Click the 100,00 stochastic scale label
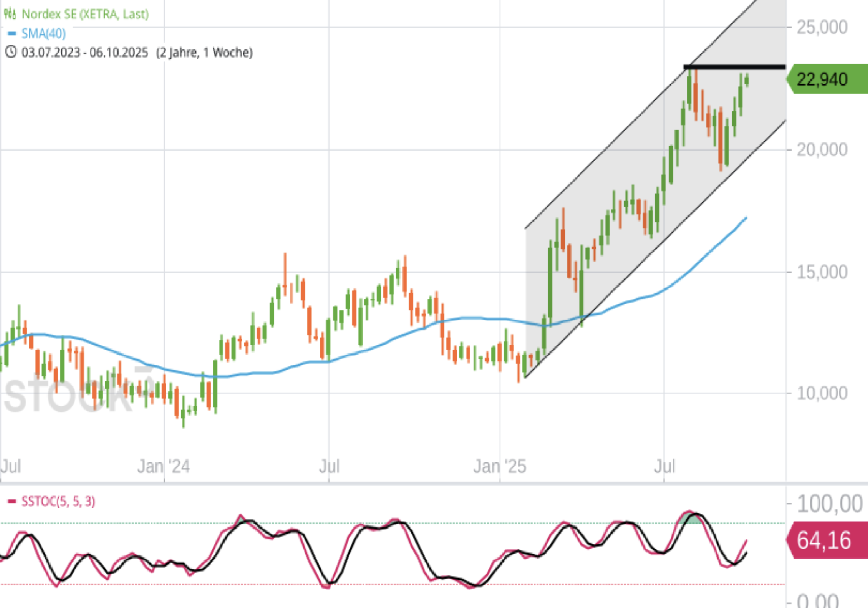This screenshot has height=608, width=868. [829, 504]
